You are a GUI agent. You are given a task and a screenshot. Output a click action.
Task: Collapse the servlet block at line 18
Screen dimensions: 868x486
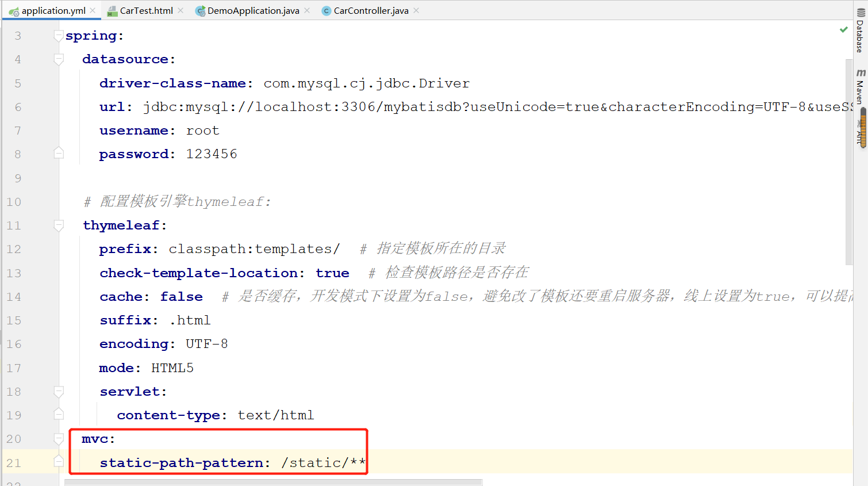point(58,391)
